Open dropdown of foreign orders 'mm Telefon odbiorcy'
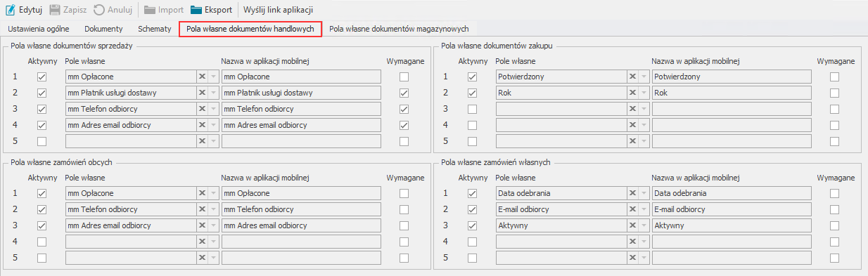868x276 pixels. coord(214,209)
